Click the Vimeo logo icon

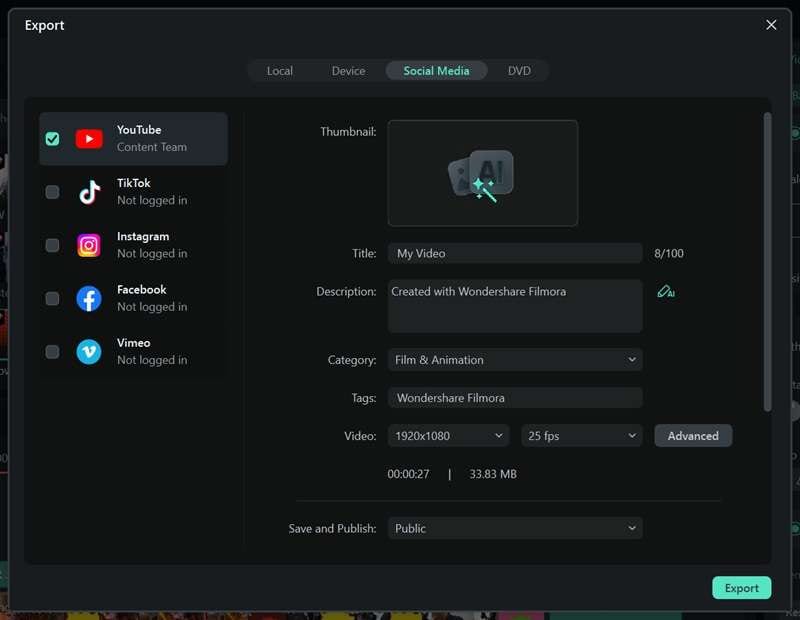pyautogui.click(x=89, y=352)
